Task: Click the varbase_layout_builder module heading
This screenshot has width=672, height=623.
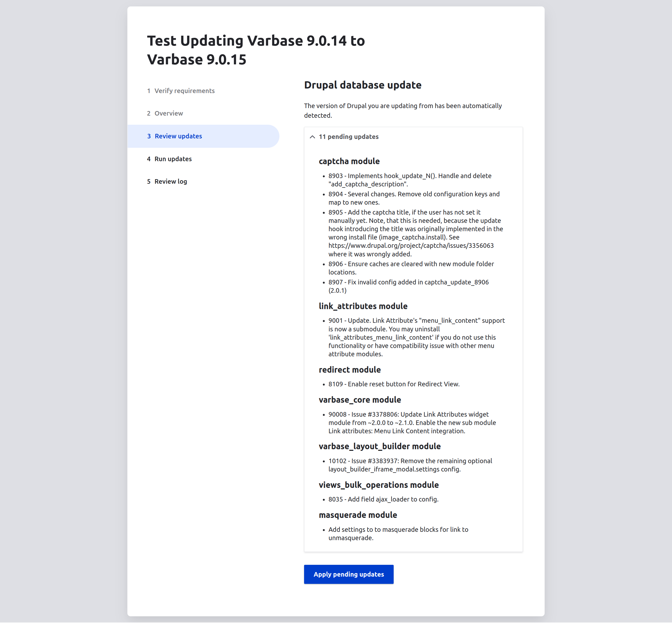Action: 379,446
